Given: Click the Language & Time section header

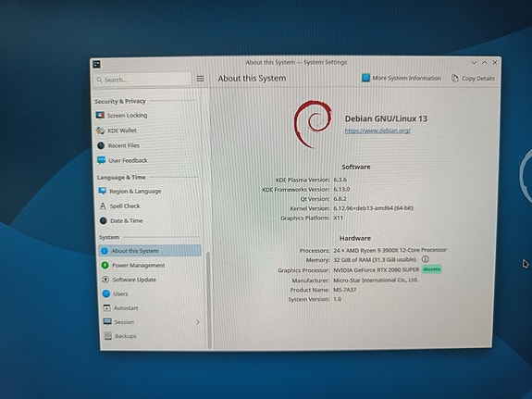Looking at the screenshot, I should tap(121, 177).
